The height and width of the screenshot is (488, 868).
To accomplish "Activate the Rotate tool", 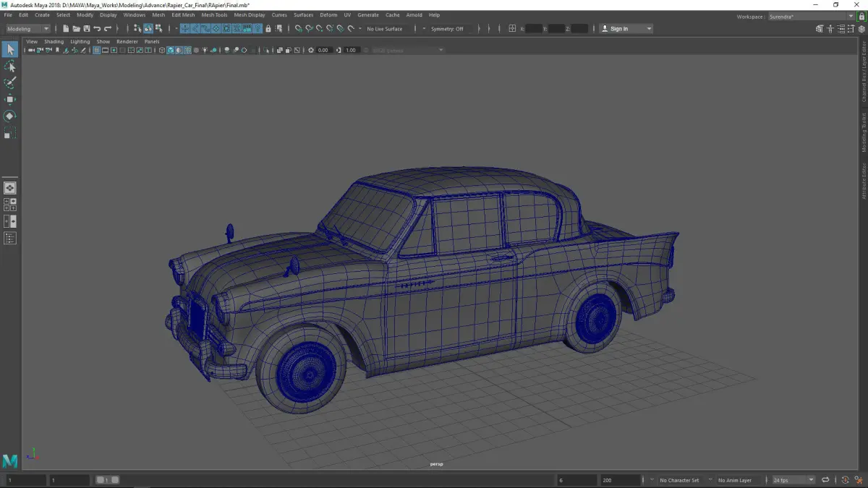I will coord(9,116).
